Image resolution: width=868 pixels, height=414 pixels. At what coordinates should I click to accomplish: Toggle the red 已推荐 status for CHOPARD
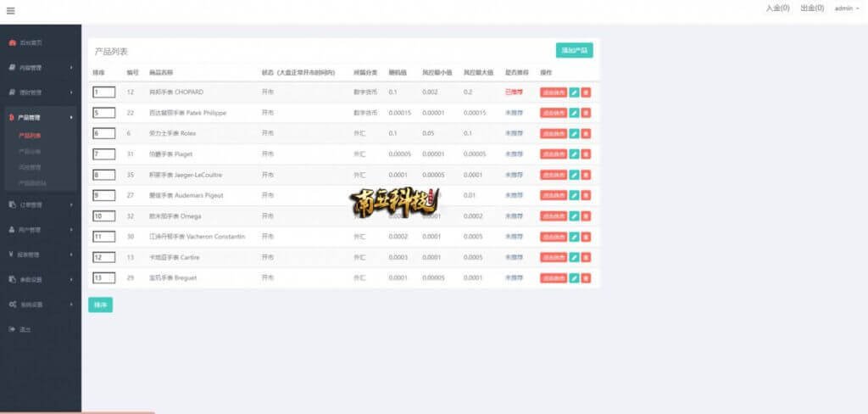click(514, 92)
